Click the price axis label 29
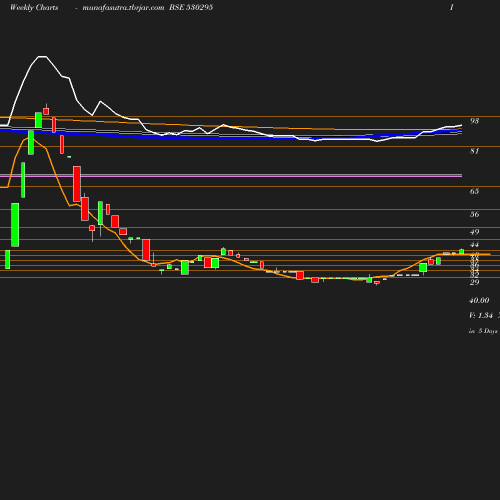Image resolution: width=500 pixels, height=500 pixels. click(x=474, y=282)
